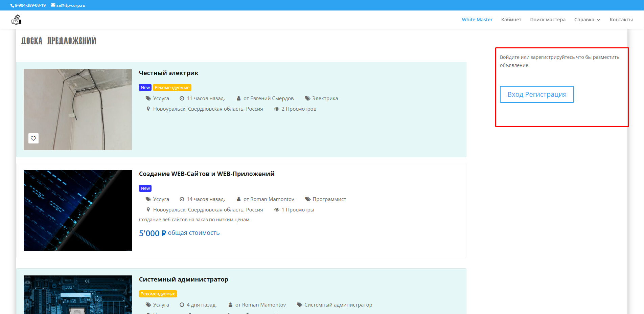Go to Кабинет in navigation
The width and height of the screenshot is (644, 314).
[x=511, y=20]
